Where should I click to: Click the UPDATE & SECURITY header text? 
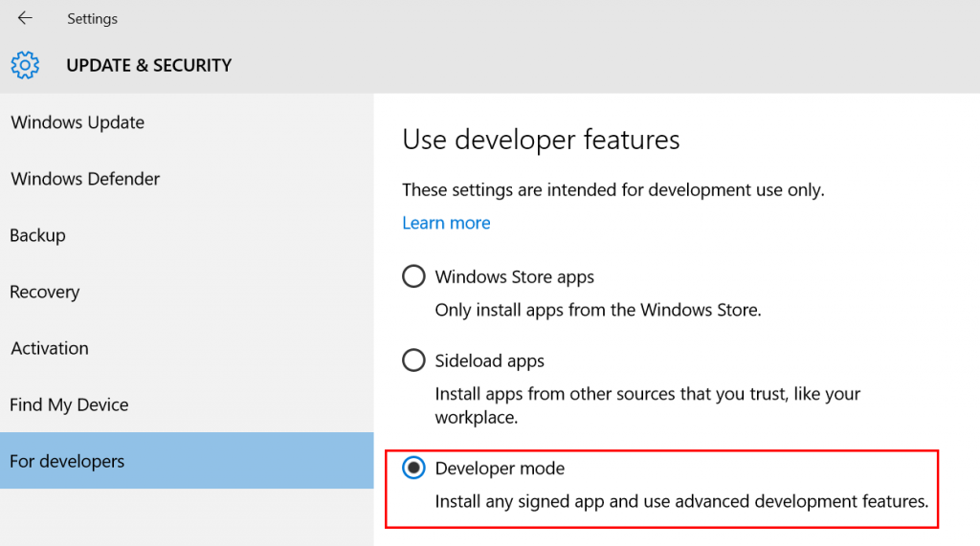(x=148, y=65)
